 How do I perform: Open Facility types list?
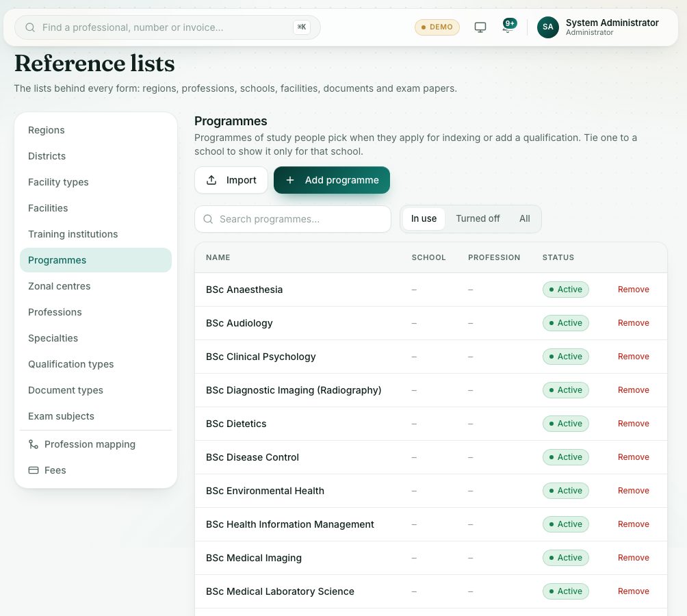point(96,182)
